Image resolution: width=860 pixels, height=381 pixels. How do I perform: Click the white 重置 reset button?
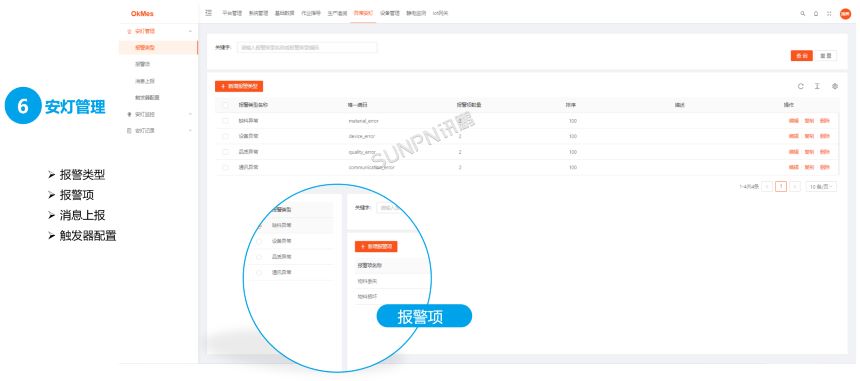click(826, 56)
